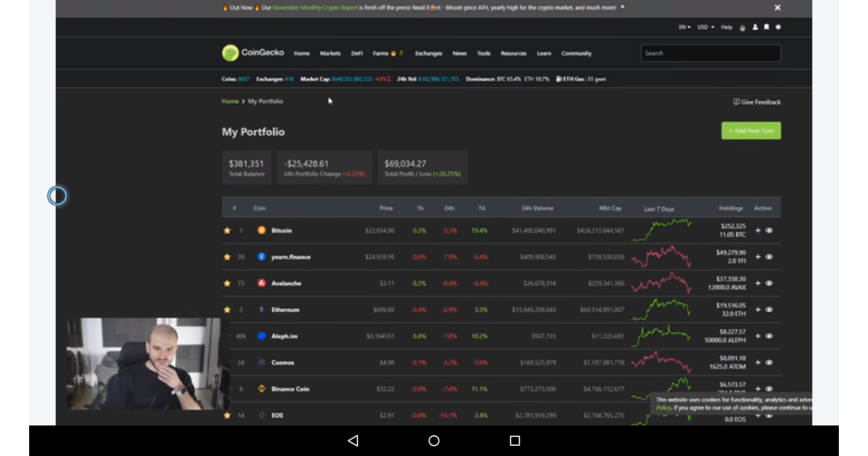Image resolution: width=868 pixels, height=456 pixels.
Task: Open the Resources navigation menu
Action: point(513,53)
